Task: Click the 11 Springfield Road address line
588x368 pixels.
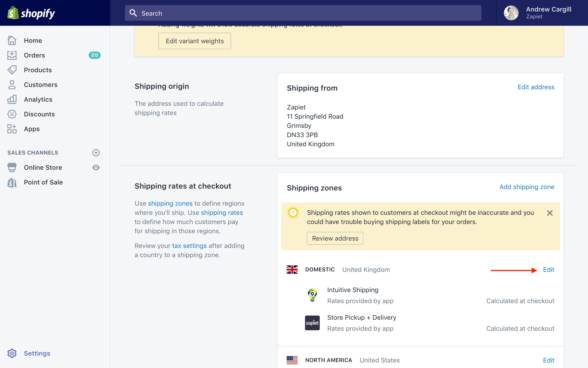Action: click(315, 116)
